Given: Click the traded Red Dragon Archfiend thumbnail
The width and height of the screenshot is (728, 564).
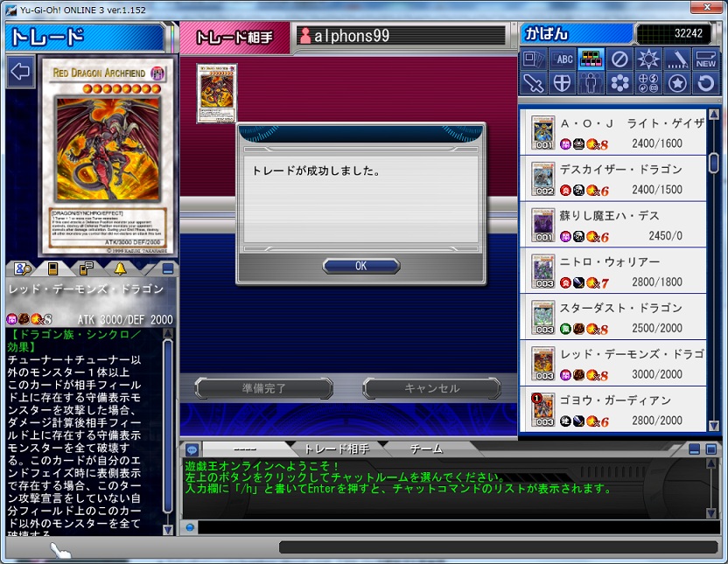Looking at the screenshot, I should [216, 94].
